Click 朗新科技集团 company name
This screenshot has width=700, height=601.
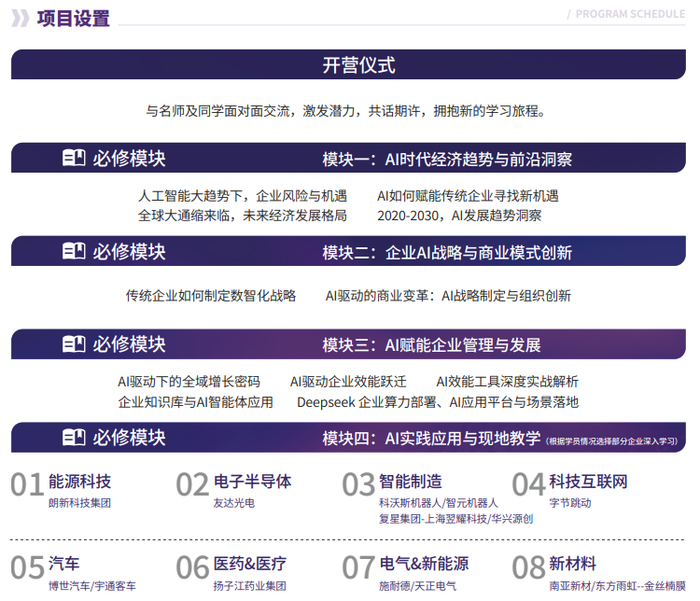pyautogui.click(x=80, y=503)
